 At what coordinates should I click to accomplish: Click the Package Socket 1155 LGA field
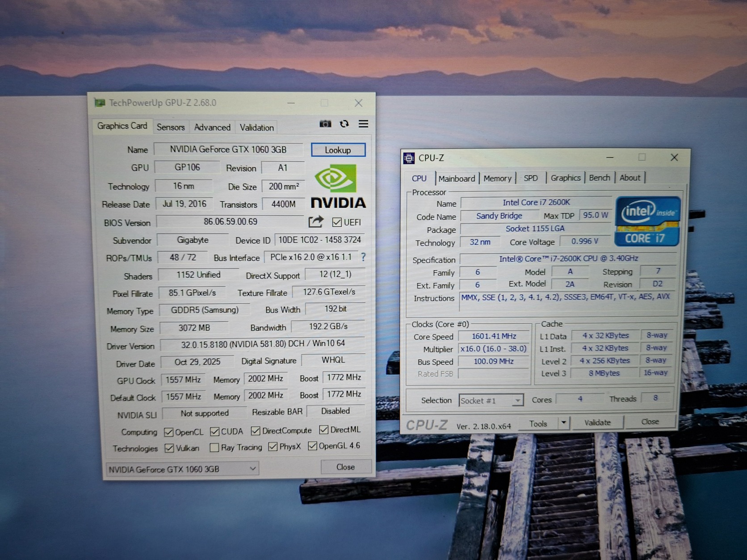pyautogui.click(x=535, y=229)
